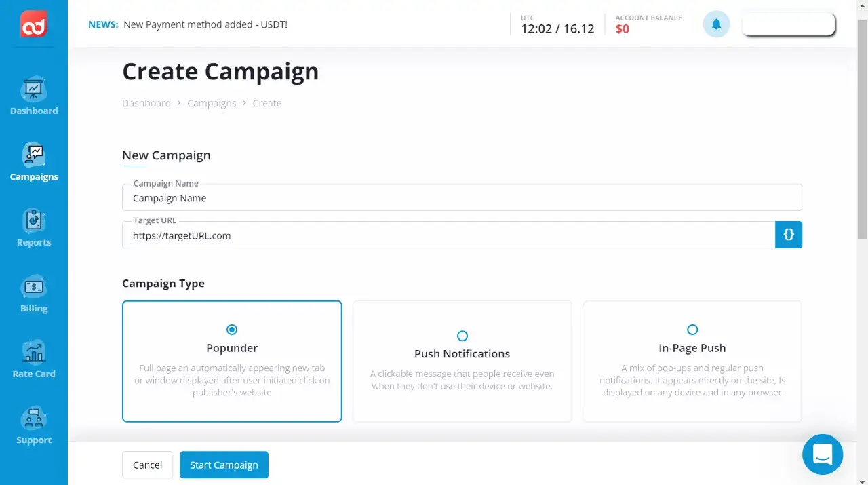Click the ad network logo
The width and height of the screenshot is (868, 485).
[x=32, y=24]
